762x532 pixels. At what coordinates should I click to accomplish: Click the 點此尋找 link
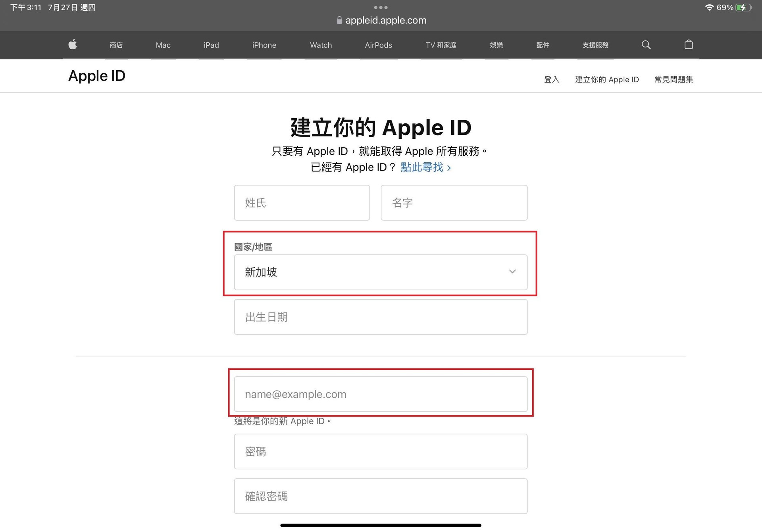(425, 167)
